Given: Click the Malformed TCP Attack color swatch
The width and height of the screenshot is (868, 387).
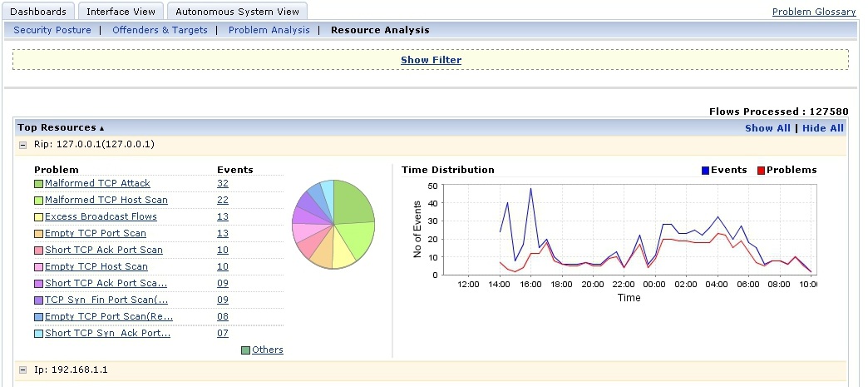Looking at the screenshot, I should point(38,184).
